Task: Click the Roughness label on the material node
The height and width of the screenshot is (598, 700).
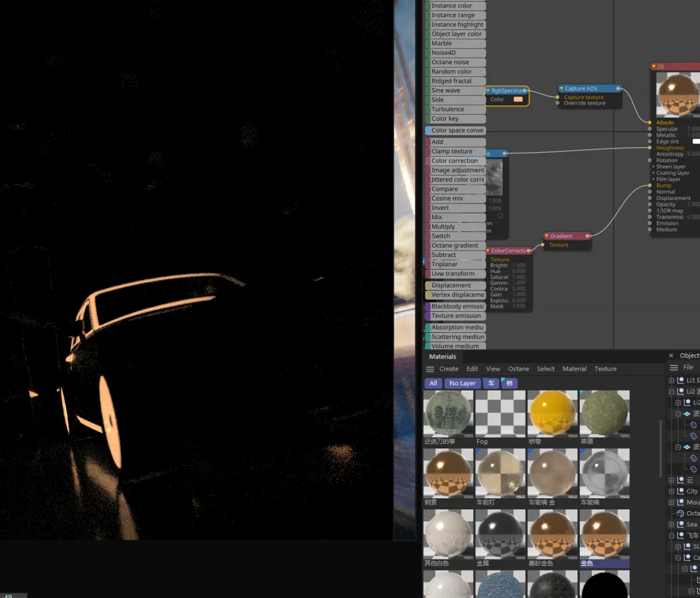Action: (x=670, y=148)
